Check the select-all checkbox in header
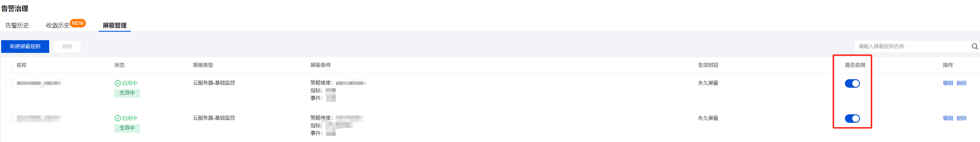The width and height of the screenshot is (980, 142). [9, 65]
